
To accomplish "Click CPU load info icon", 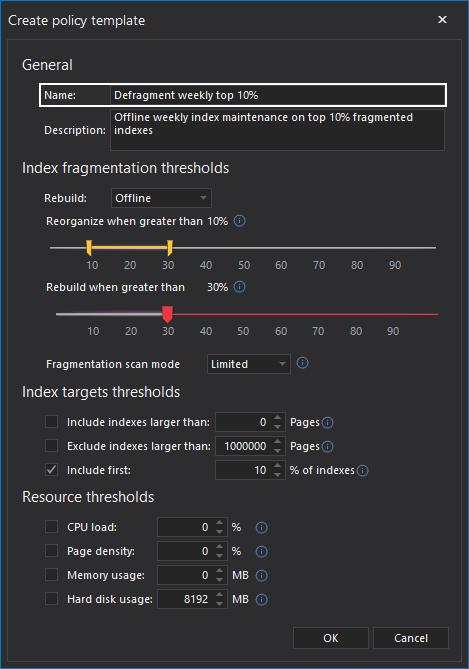I will click(261, 528).
